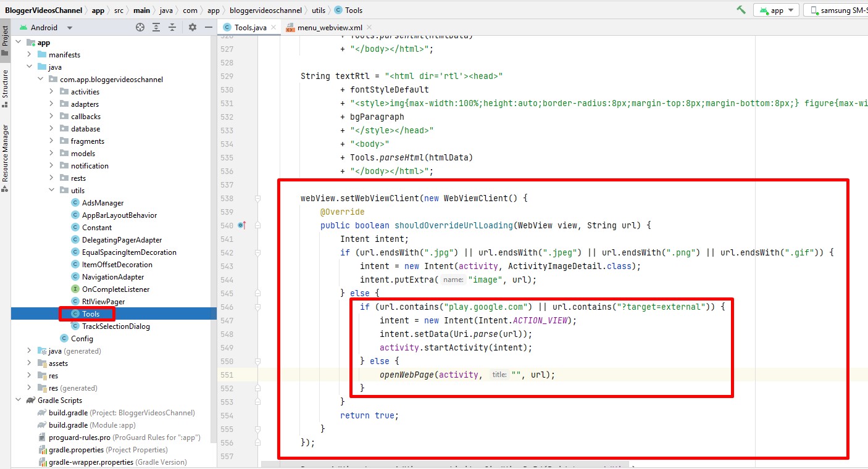The width and height of the screenshot is (868, 469).
Task: Open the app run configuration dropdown
Action: click(x=777, y=10)
